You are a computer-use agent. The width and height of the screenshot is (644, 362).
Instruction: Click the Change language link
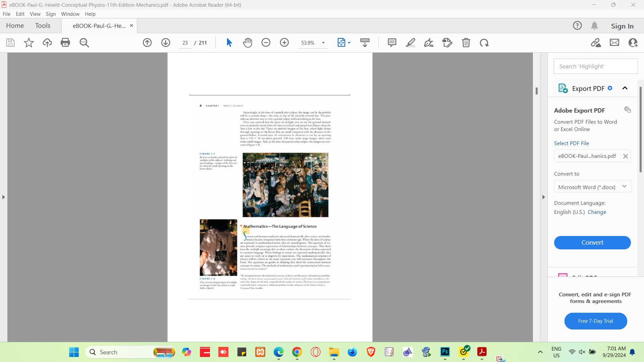pyautogui.click(x=597, y=212)
